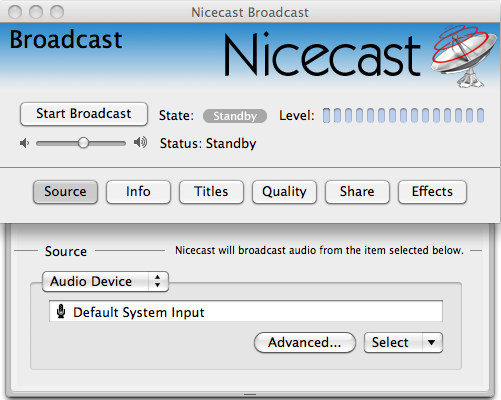Open the Effects tab

click(432, 192)
